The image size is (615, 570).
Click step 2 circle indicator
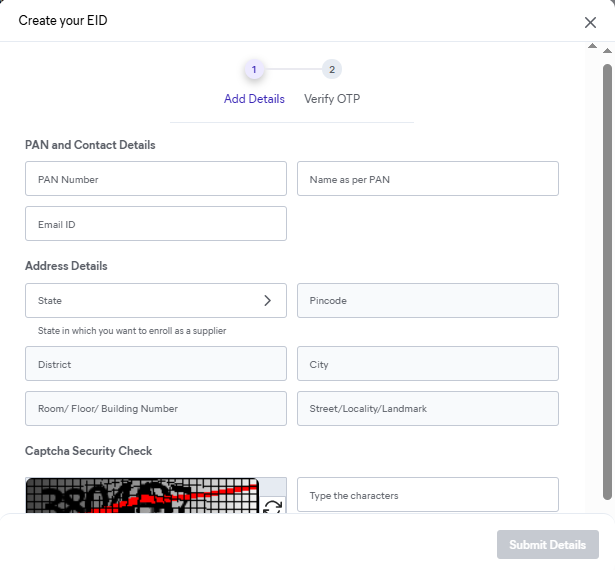click(332, 69)
